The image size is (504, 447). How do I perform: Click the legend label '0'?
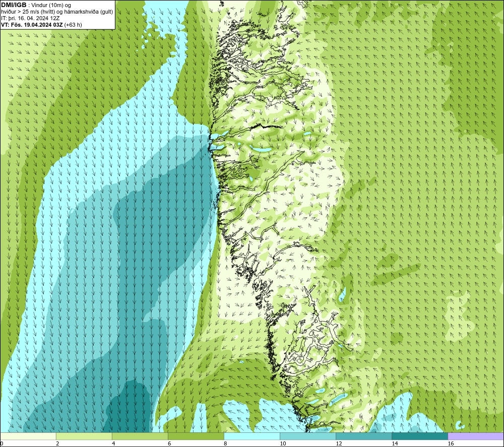click(2, 444)
